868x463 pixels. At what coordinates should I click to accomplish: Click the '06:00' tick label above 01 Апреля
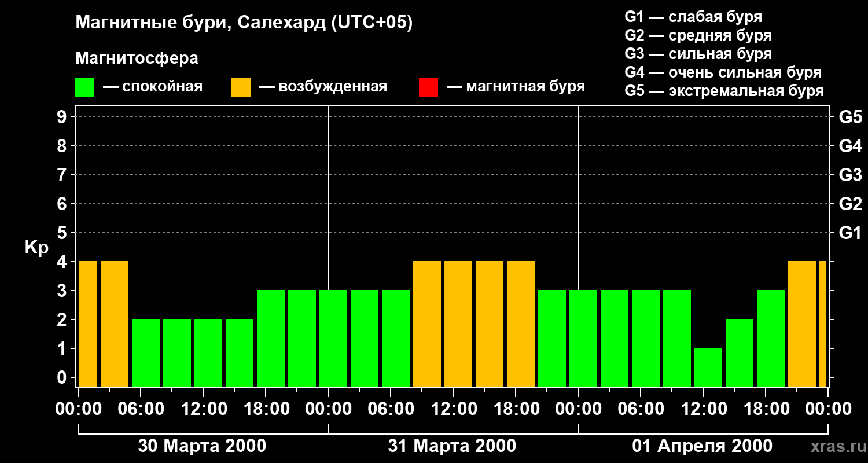pos(641,409)
